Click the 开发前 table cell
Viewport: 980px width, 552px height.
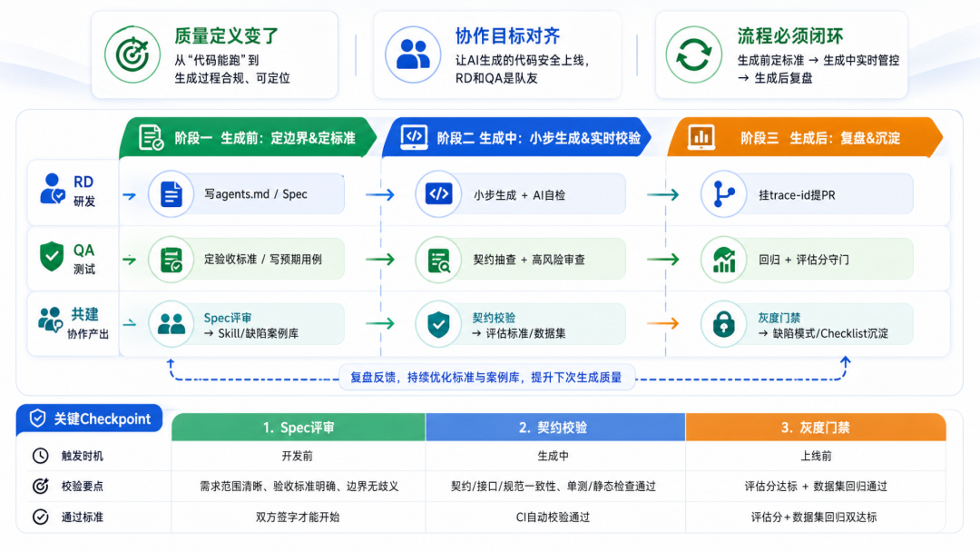point(297,456)
